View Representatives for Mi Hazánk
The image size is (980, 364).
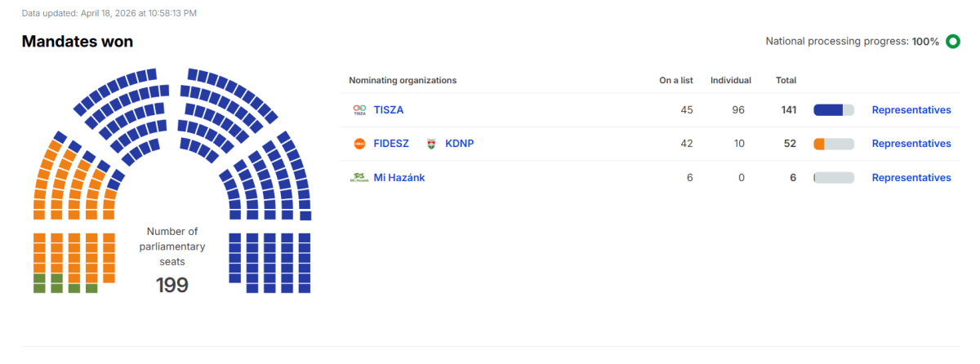click(911, 178)
